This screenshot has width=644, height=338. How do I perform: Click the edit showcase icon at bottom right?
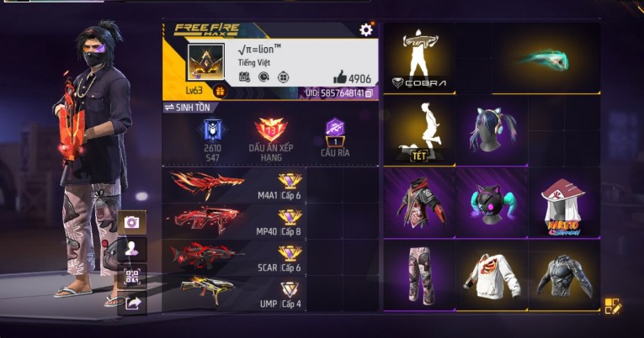pyautogui.click(x=613, y=306)
